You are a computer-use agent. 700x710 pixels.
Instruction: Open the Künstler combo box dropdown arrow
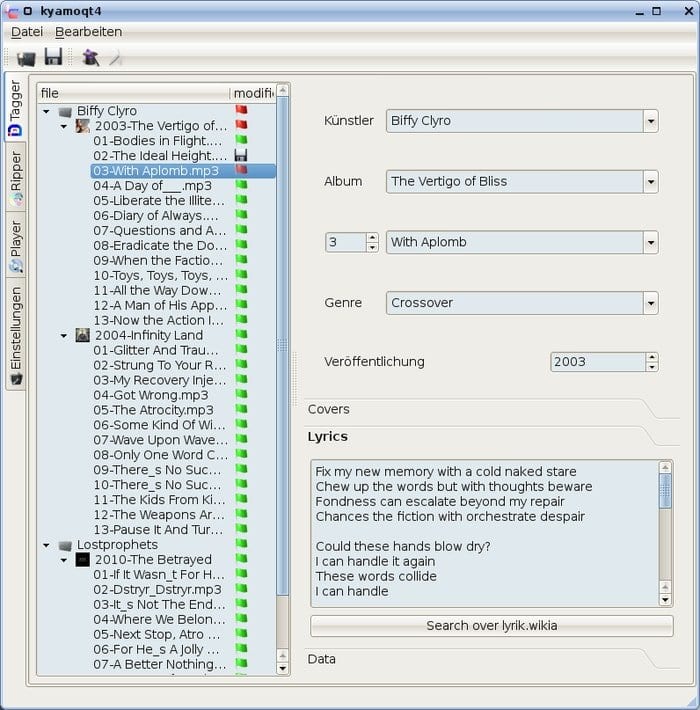click(651, 121)
